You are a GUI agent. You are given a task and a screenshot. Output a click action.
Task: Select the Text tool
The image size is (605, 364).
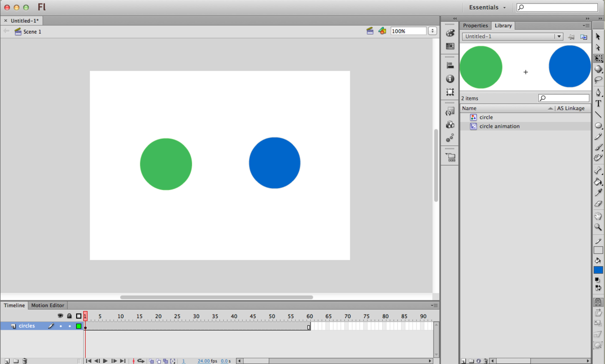click(598, 103)
